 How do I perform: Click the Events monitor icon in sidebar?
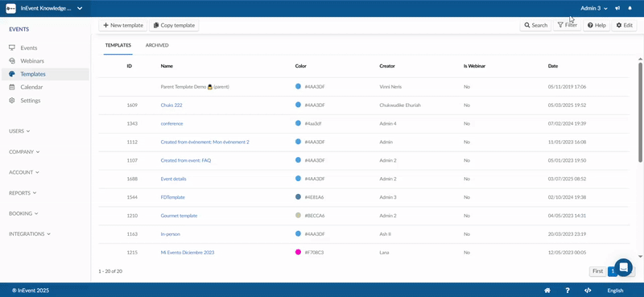tap(12, 47)
